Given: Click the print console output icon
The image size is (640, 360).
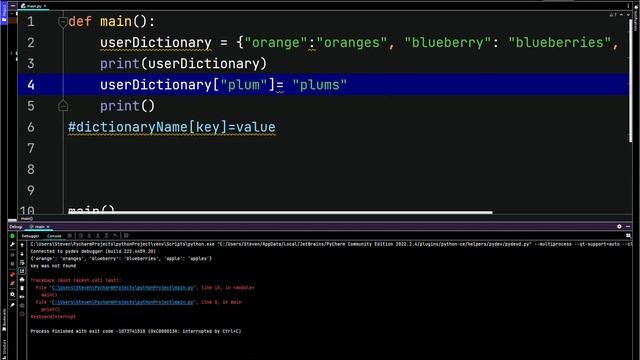Looking at the screenshot, I should click(22, 280).
